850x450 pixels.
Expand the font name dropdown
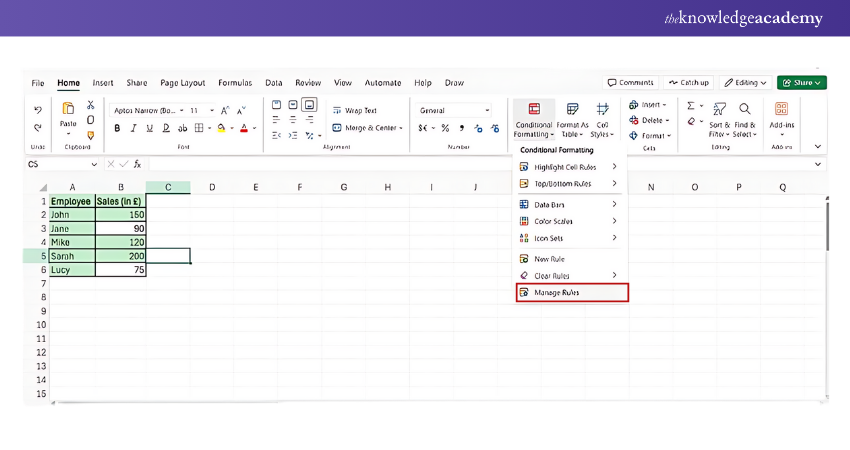[x=182, y=110]
